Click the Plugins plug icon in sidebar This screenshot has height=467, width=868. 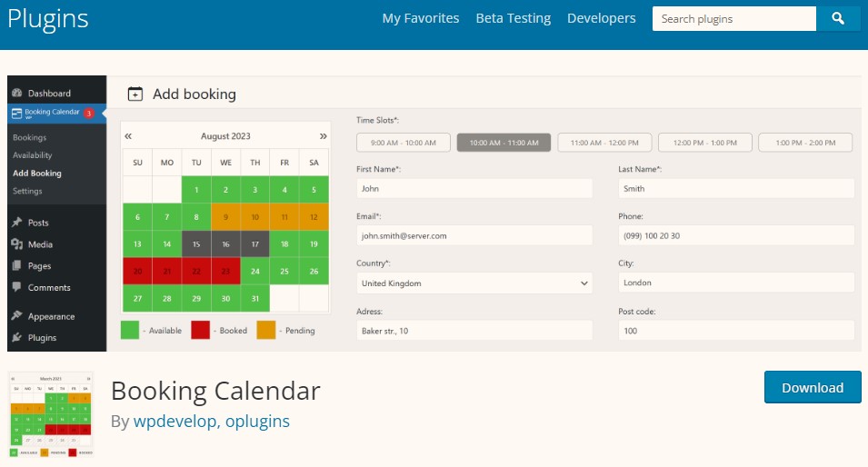17,337
